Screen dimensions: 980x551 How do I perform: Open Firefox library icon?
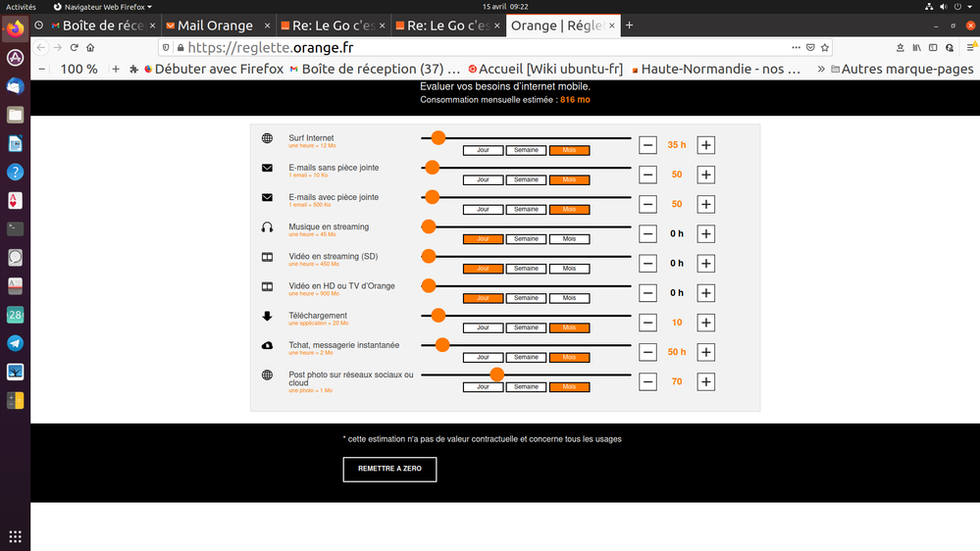[x=916, y=47]
